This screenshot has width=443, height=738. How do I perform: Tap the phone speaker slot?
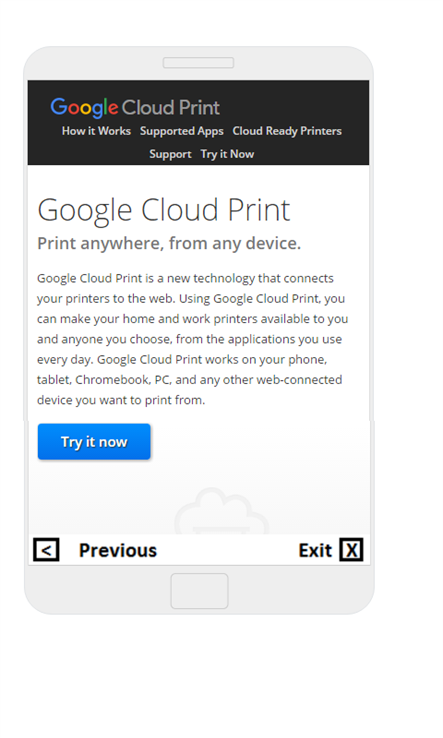198,63
